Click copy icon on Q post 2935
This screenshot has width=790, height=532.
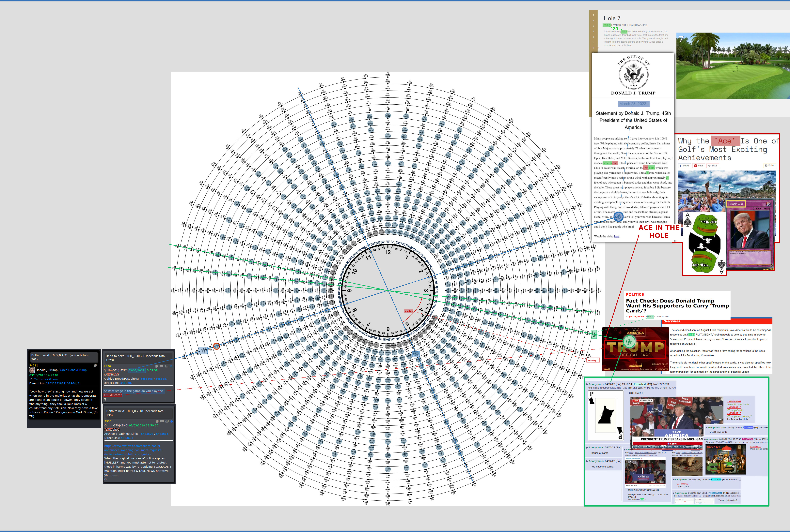pyautogui.click(x=157, y=421)
